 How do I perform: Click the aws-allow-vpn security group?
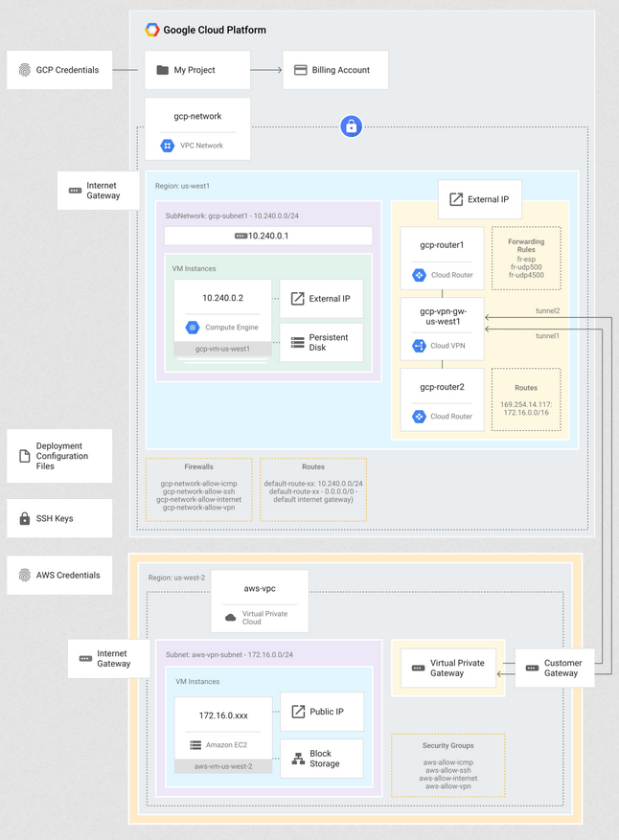click(x=448, y=786)
